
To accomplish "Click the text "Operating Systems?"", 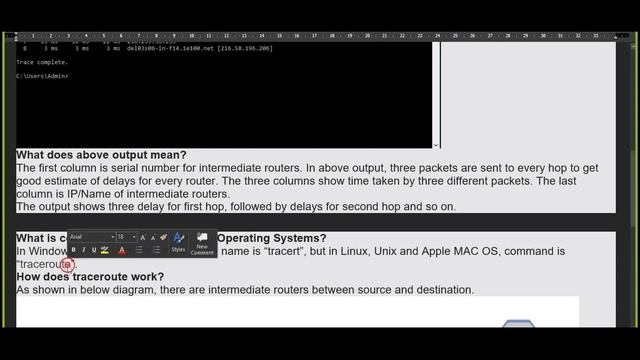I will tap(271, 238).
